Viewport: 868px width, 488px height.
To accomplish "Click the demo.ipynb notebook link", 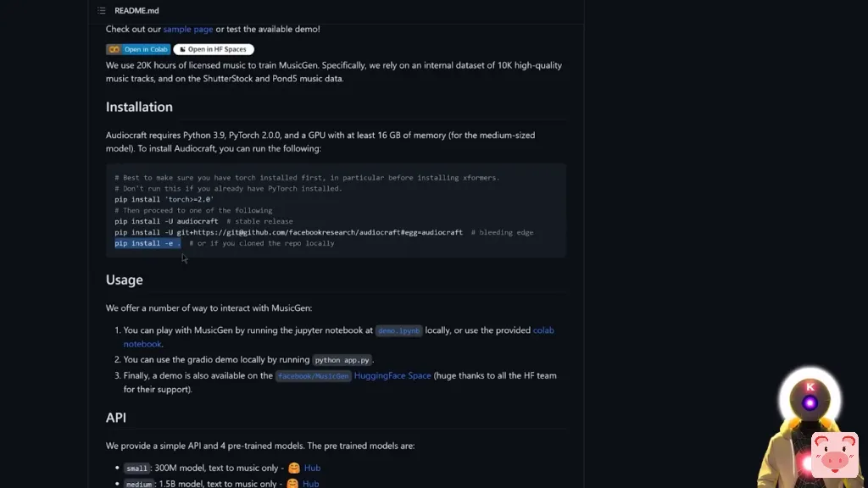I will 398,330.
